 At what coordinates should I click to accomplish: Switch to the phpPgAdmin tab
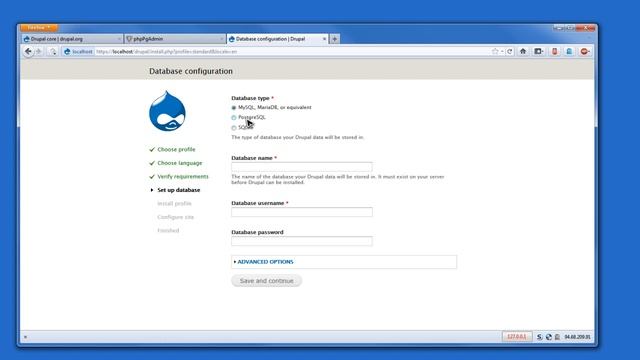tap(175, 39)
